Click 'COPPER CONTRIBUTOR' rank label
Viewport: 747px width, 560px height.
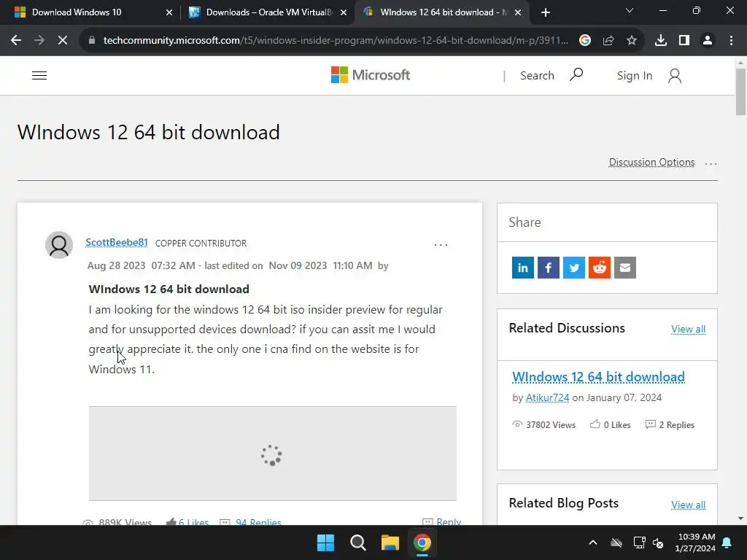tap(201, 244)
